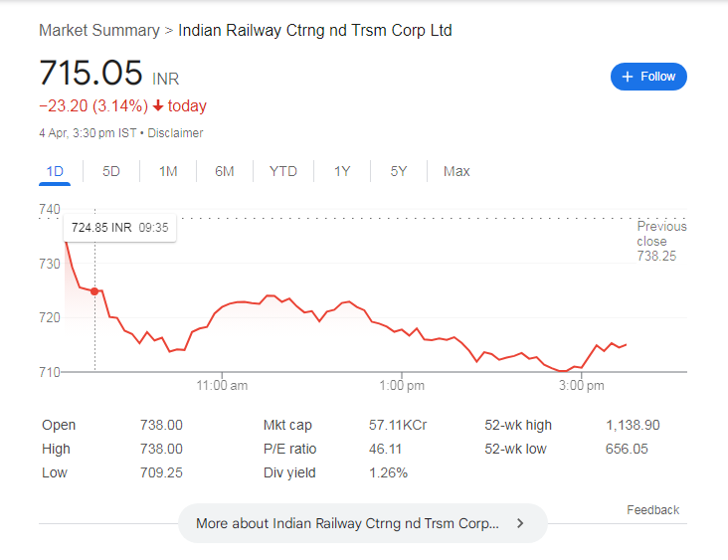Open the 1Y chart view
Image resolution: width=728 pixels, height=560 pixels.
(x=342, y=171)
